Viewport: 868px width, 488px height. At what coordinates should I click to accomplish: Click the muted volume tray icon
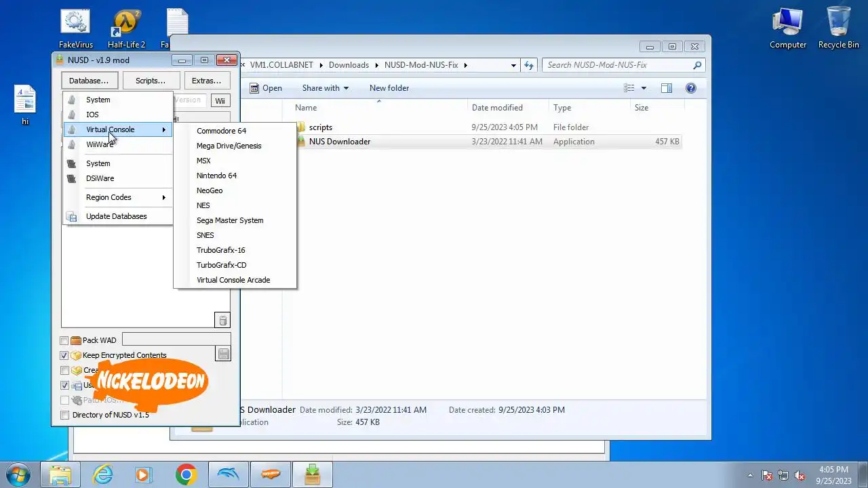pos(800,476)
